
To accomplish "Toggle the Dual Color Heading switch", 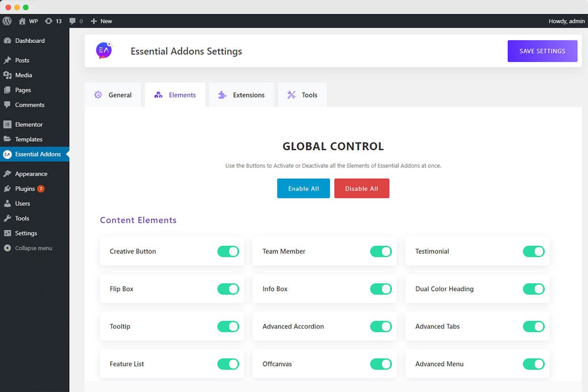I will (x=534, y=289).
